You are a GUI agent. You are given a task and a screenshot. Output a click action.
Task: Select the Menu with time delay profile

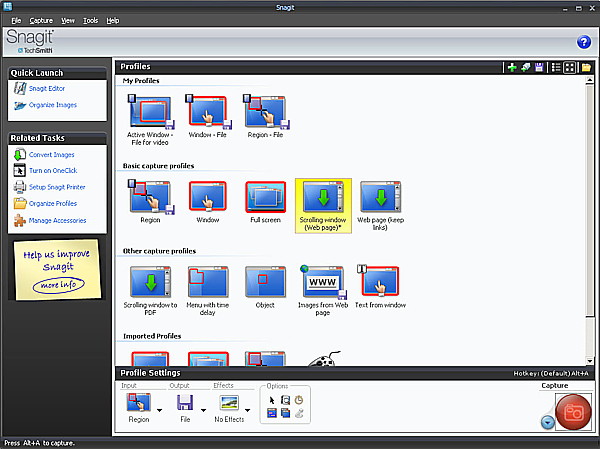208,291
